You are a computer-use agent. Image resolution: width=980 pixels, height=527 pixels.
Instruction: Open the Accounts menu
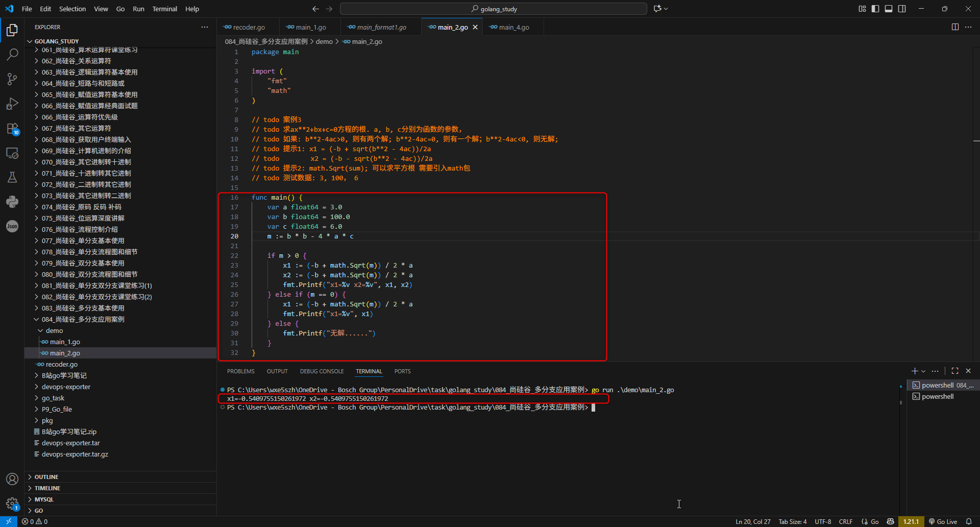pyautogui.click(x=12, y=479)
